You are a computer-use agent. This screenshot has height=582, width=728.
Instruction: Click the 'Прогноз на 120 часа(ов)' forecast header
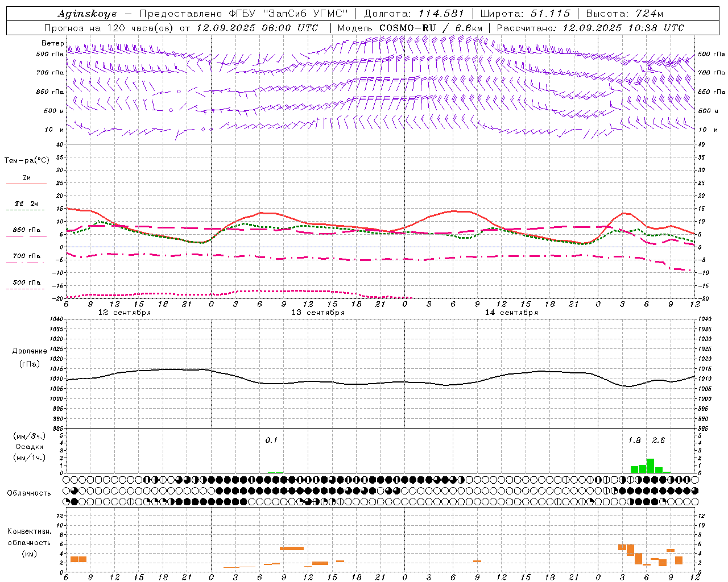(110, 28)
